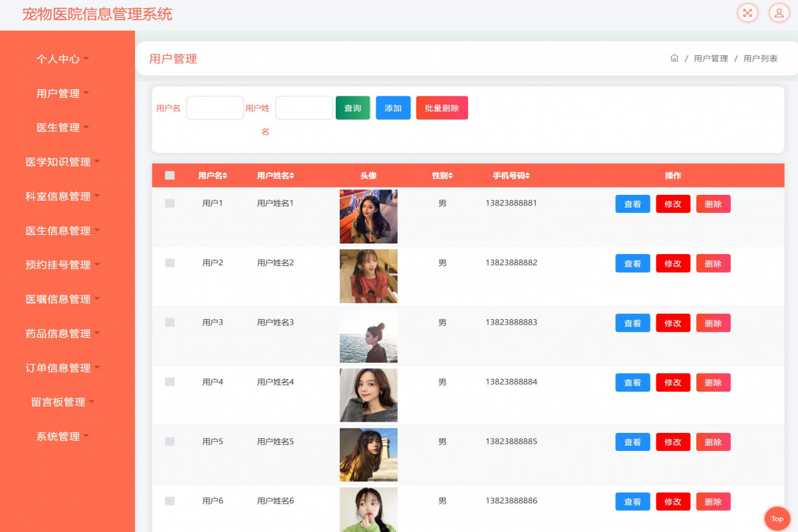Open the avatar thumbnail of 用户3
Image resolution: width=798 pixels, height=532 pixels.
pos(368,336)
